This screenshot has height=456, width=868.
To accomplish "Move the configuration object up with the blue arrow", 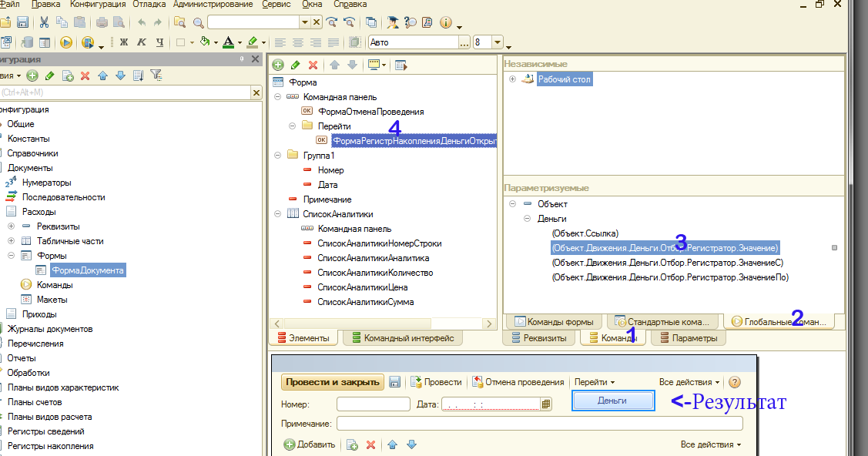I will (x=102, y=75).
